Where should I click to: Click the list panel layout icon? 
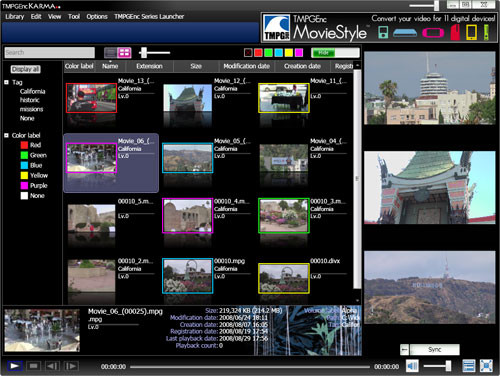(469, 366)
